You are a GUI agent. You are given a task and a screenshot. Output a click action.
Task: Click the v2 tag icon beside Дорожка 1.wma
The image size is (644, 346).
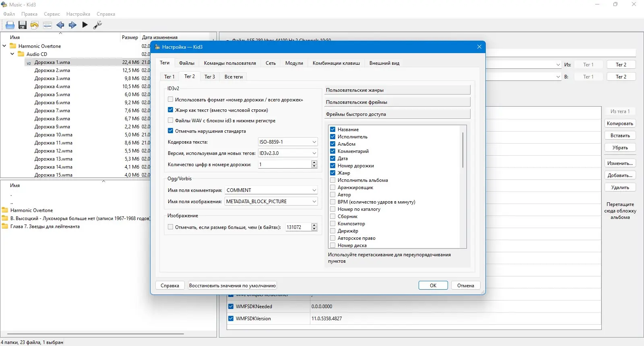29,63
